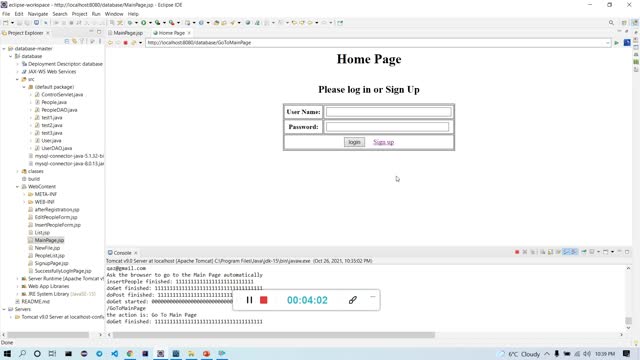Stop loading the page in internal browser
The width and height of the screenshot is (640, 360).
tap(126, 42)
